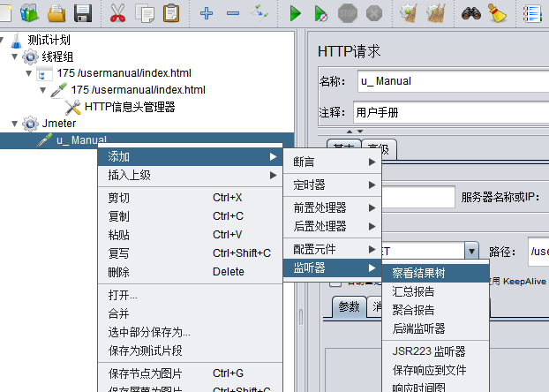This screenshot has width=549, height=392.
Task: Add JSR223 监听器
Action: click(435, 351)
